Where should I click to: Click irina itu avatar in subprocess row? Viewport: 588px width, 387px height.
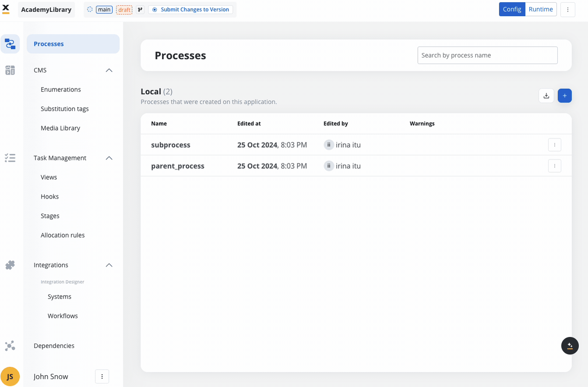[329, 145]
